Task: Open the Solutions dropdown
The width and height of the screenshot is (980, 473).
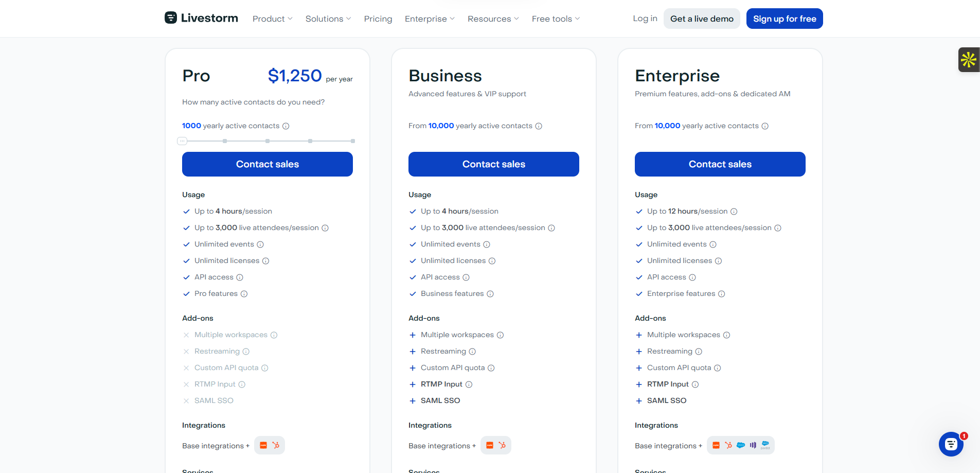Action: pos(328,19)
